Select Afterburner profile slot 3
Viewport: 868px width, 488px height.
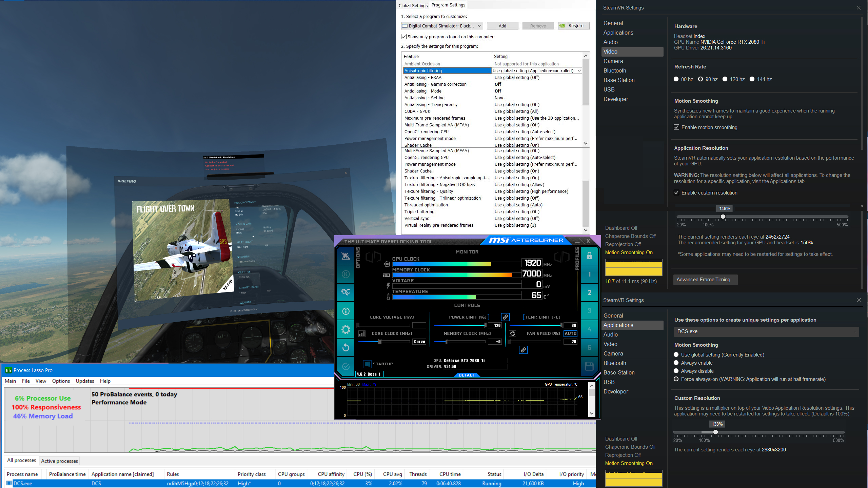point(589,311)
